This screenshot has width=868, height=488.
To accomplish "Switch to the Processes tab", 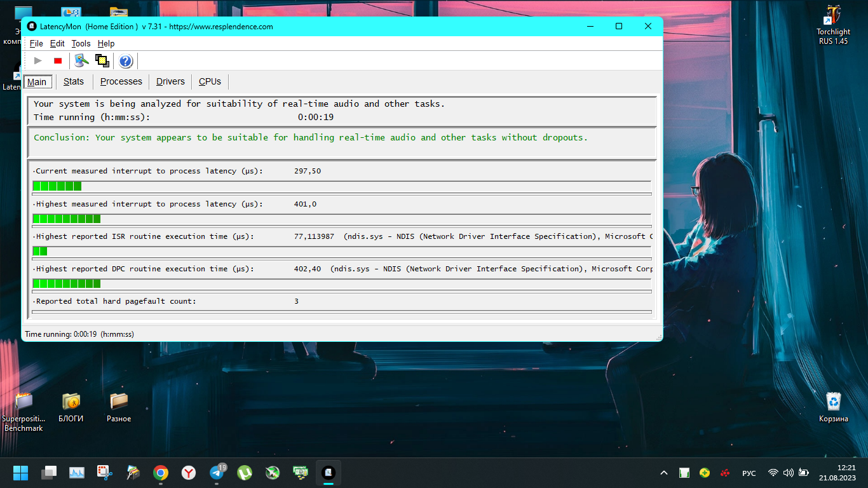I will click(121, 81).
